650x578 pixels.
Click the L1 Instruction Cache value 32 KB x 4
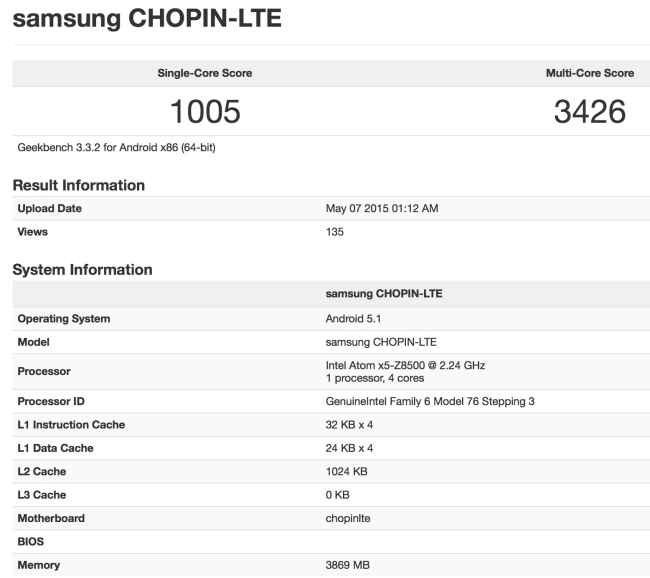click(355, 425)
